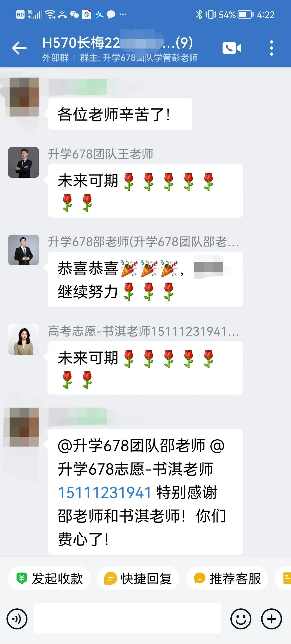The height and width of the screenshot is (644, 291).
Task: Open 书淇老师's avatar profile
Action: 23,340
